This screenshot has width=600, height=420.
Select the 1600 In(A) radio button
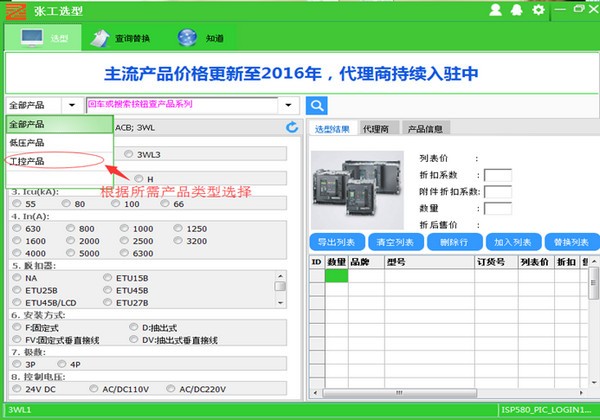tap(17, 241)
